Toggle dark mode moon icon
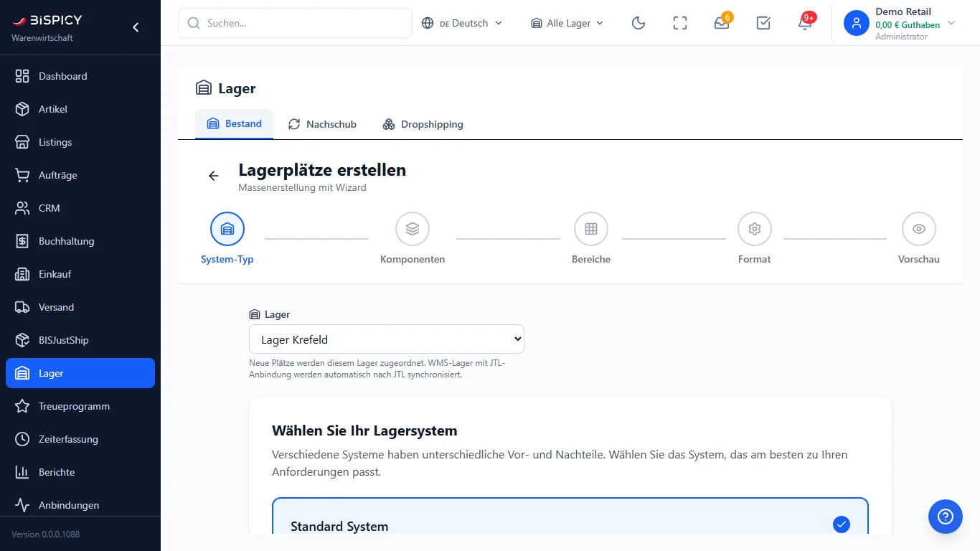This screenshot has width=980, height=551. click(639, 23)
